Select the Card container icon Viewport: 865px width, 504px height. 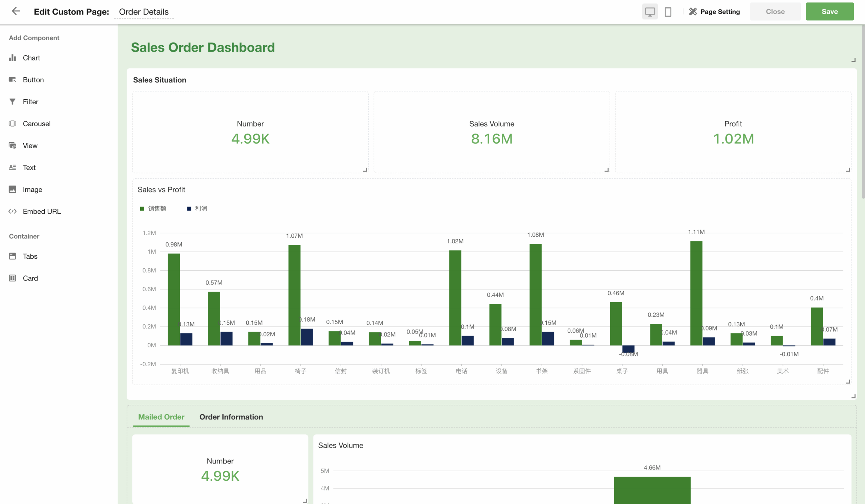tap(13, 278)
